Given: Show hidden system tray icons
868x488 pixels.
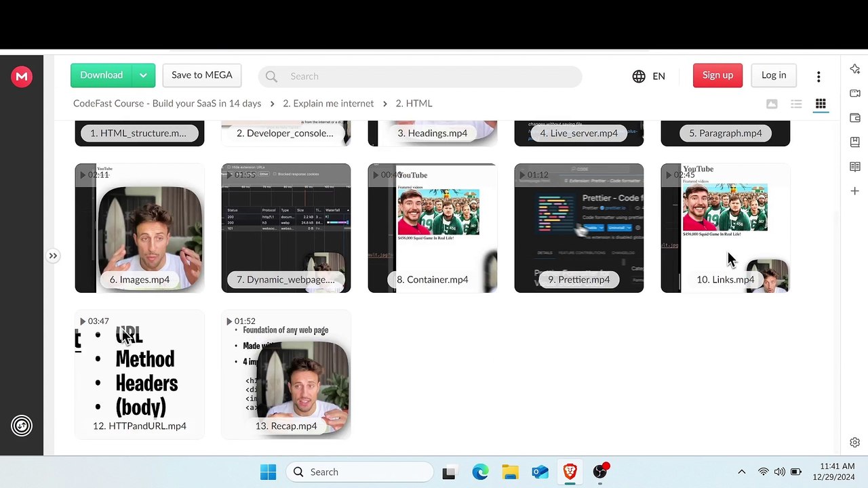Looking at the screenshot, I should tap(742, 472).
